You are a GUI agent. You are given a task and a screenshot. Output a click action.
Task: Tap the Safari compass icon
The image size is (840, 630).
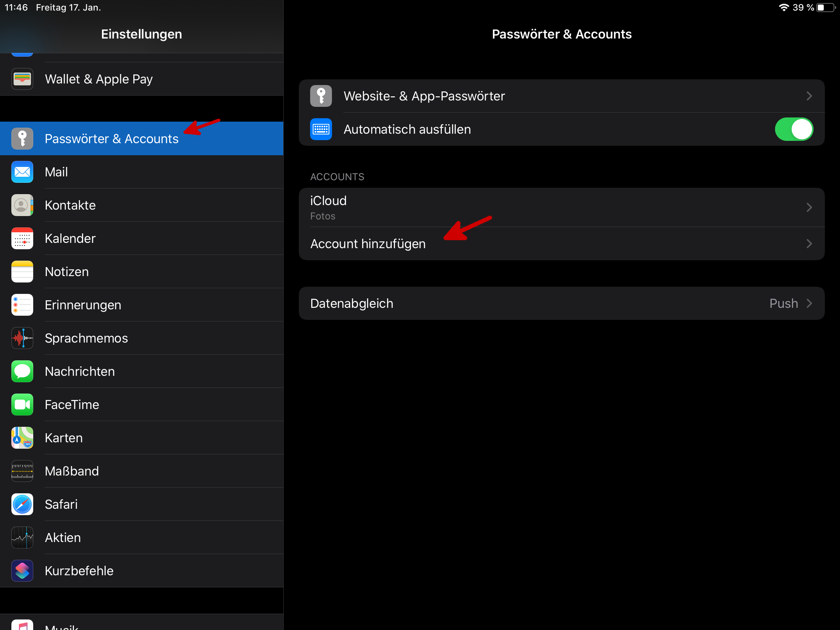pyautogui.click(x=22, y=504)
